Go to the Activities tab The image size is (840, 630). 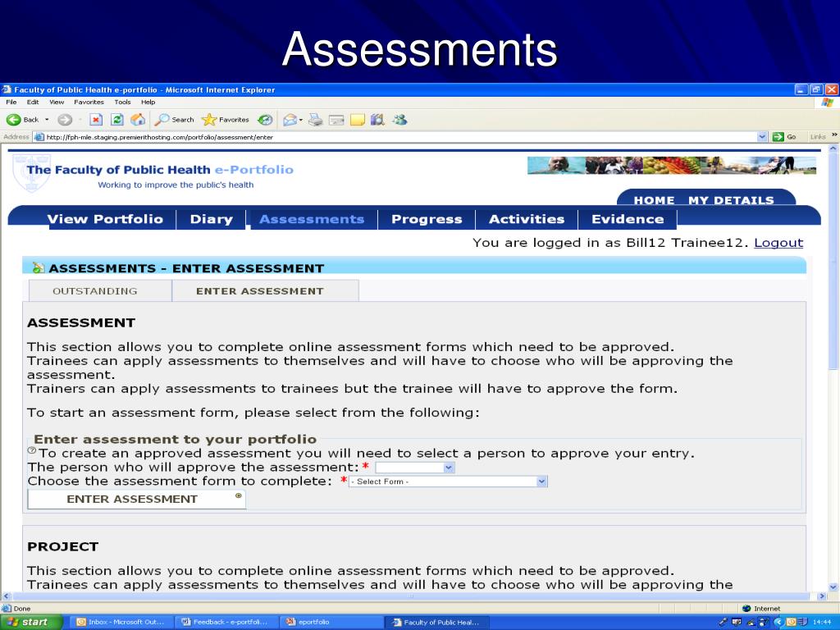pos(527,219)
